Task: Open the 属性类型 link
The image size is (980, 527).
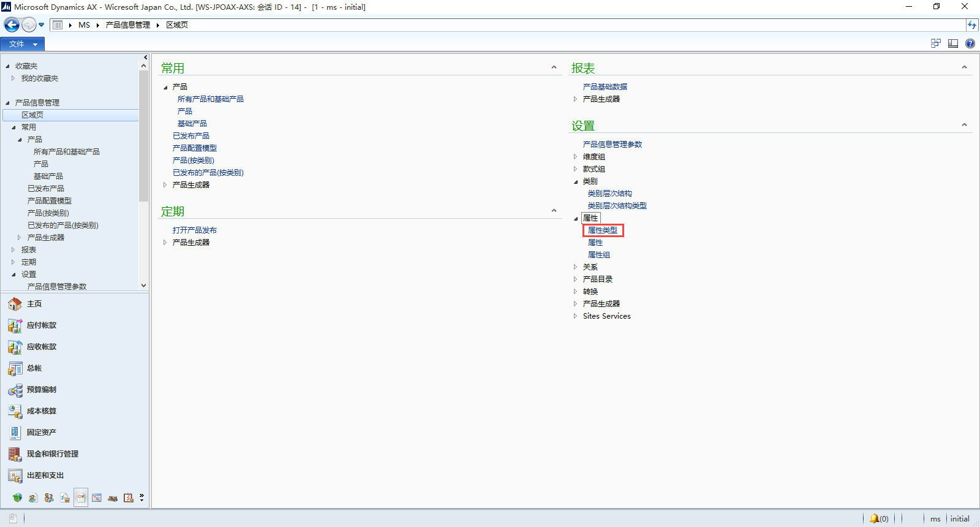Action: [x=603, y=230]
